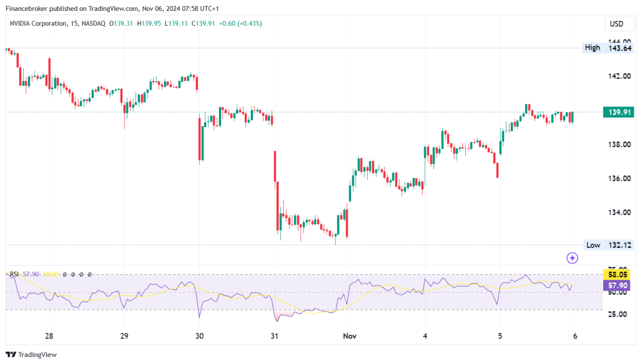This screenshot has width=642, height=364.
Task: Click the TradingView logo icon
Action: coord(10,355)
